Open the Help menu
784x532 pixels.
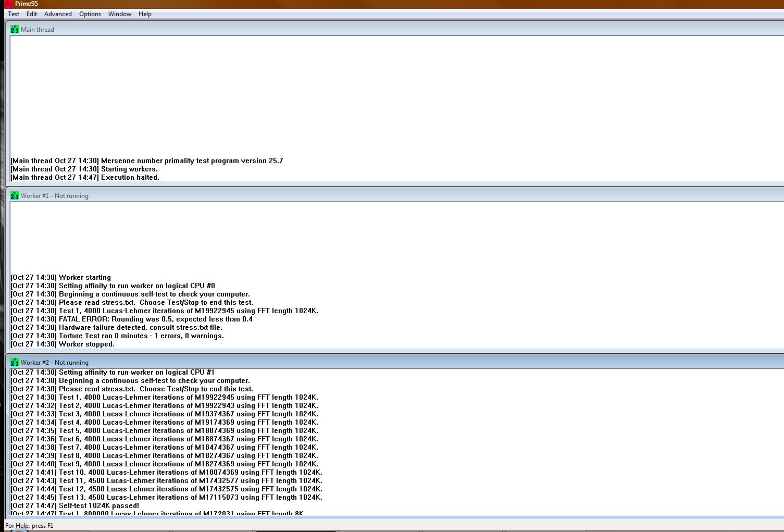click(x=145, y=14)
